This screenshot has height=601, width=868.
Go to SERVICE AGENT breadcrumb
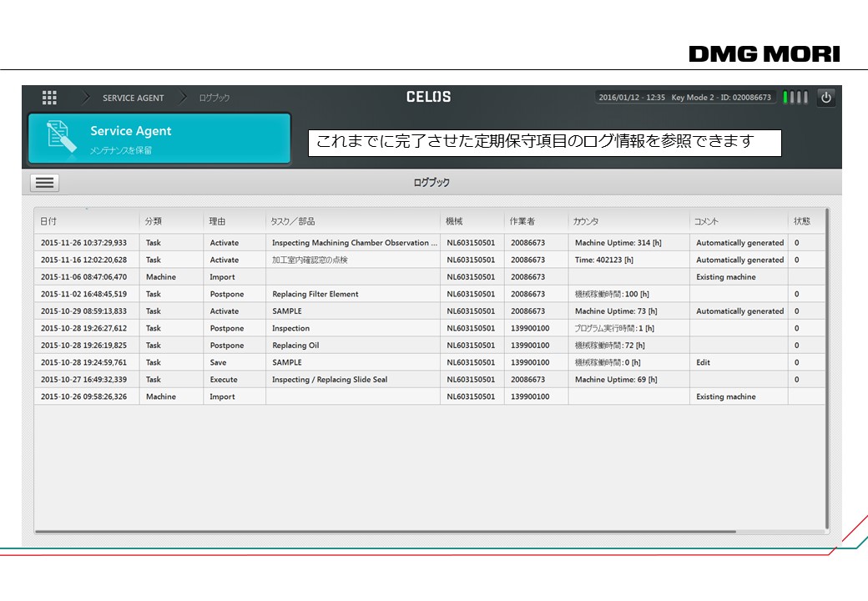pyautogui.click(x=133, y=98)
